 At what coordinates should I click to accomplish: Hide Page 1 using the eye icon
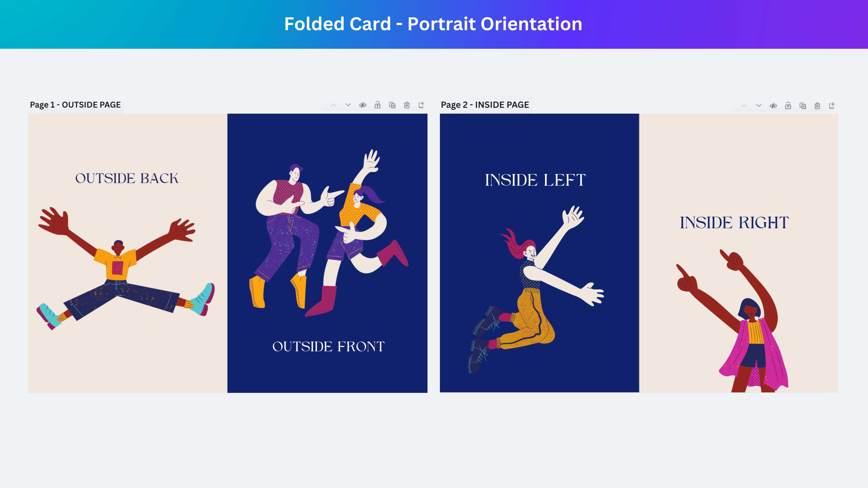tap(363, 105)
